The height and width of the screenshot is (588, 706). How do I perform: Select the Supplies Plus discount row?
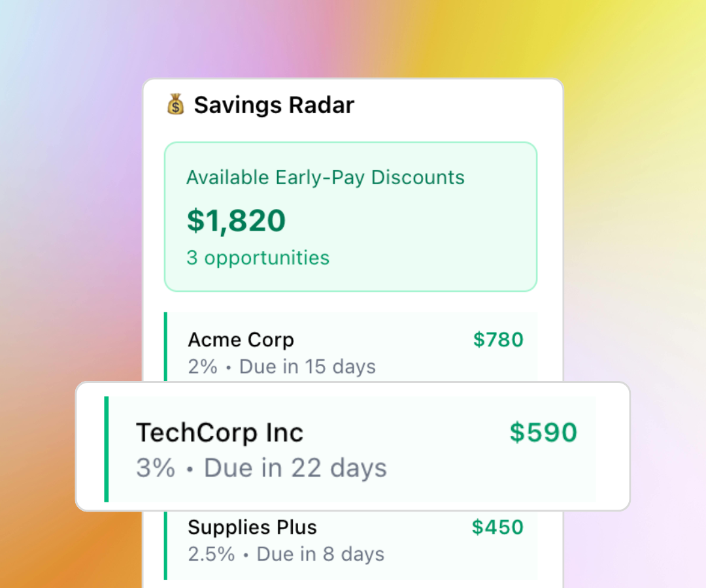click(350, 539)
